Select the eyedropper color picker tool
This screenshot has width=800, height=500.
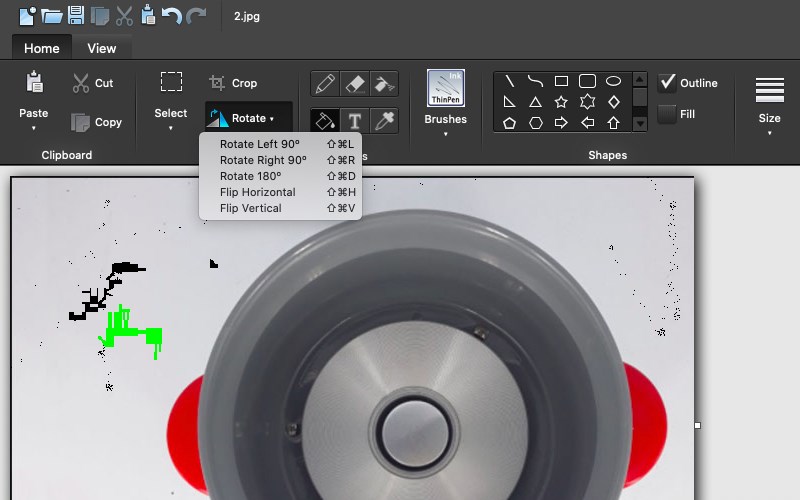point(383,121)
